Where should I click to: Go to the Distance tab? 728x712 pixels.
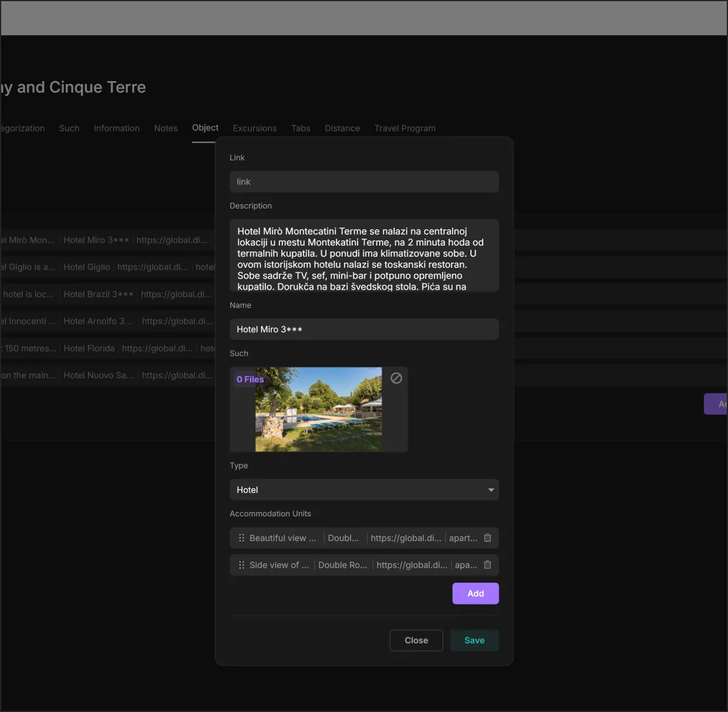coord(342,128)
